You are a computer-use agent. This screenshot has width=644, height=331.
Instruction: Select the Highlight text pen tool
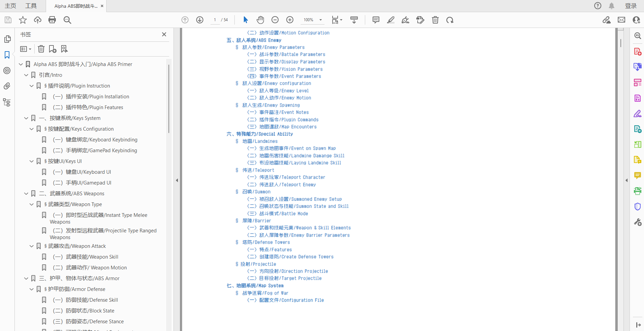(391, 20)
